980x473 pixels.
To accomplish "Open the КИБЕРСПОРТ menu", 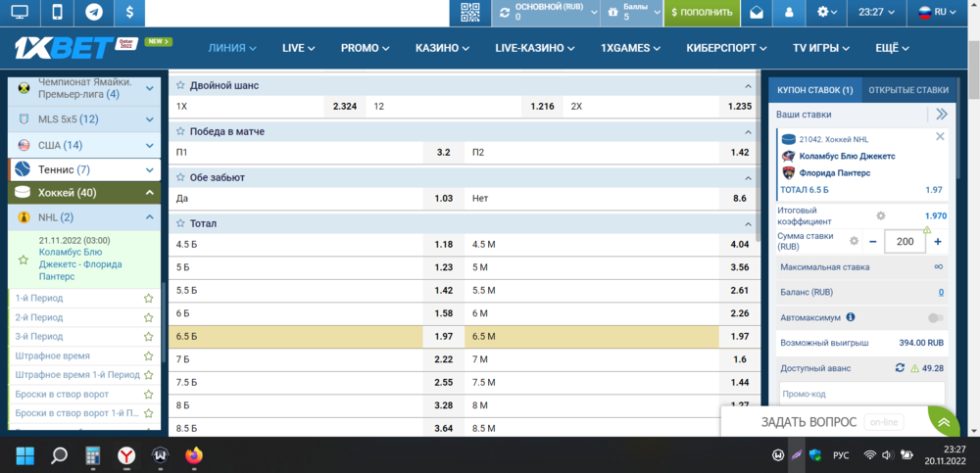I will (x=726, y=48).
